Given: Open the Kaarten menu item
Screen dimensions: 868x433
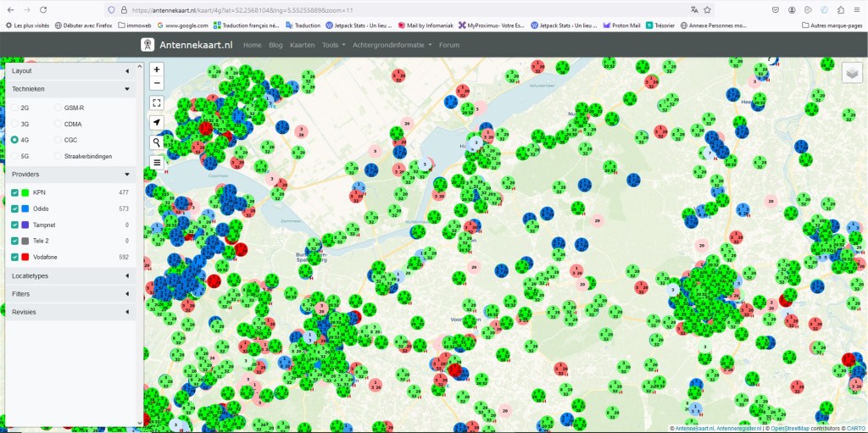Looking at the screenshot, I should (303, 44).
